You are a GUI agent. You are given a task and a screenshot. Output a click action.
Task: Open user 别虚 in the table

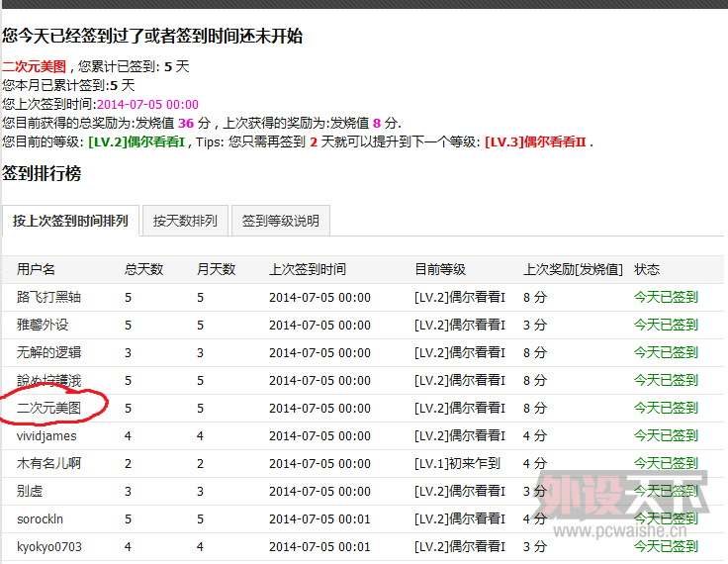30,491
